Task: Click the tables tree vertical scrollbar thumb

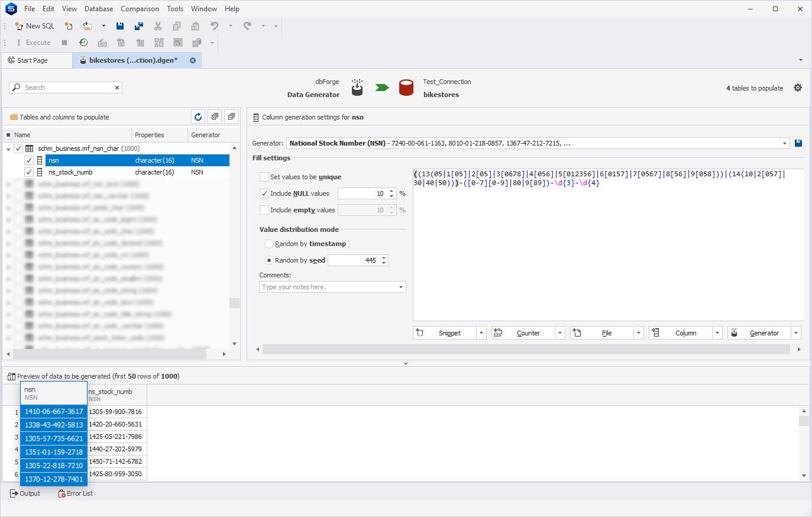Action: pyautogui.click(x=234, y=303)
